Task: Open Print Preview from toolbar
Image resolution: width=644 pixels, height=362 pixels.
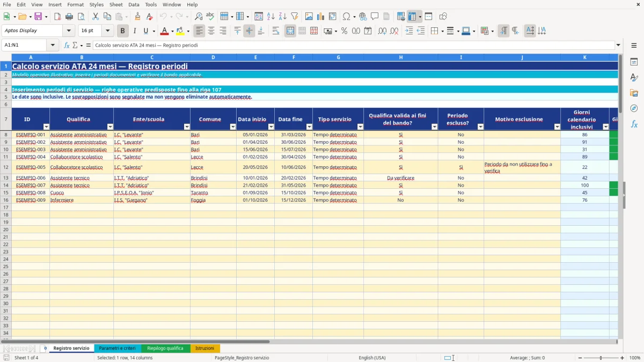Action: 81,17
